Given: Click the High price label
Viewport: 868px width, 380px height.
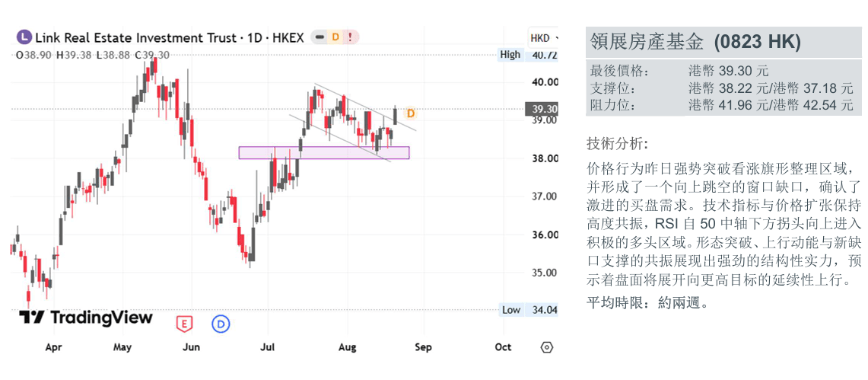Looking at the screenshot, I should [510, 54].
